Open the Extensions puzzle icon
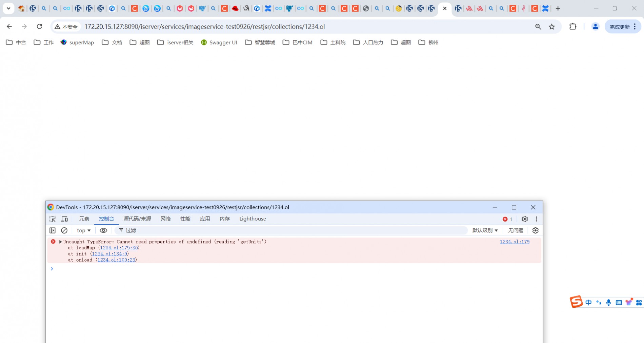 click(x=573, y=26)
